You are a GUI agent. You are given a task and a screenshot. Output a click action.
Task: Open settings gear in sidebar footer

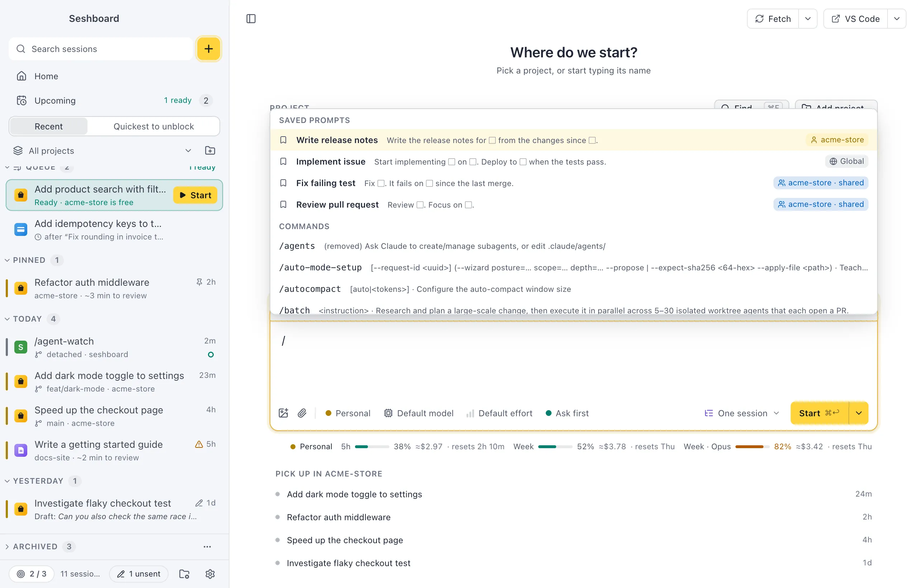[210, 574]
